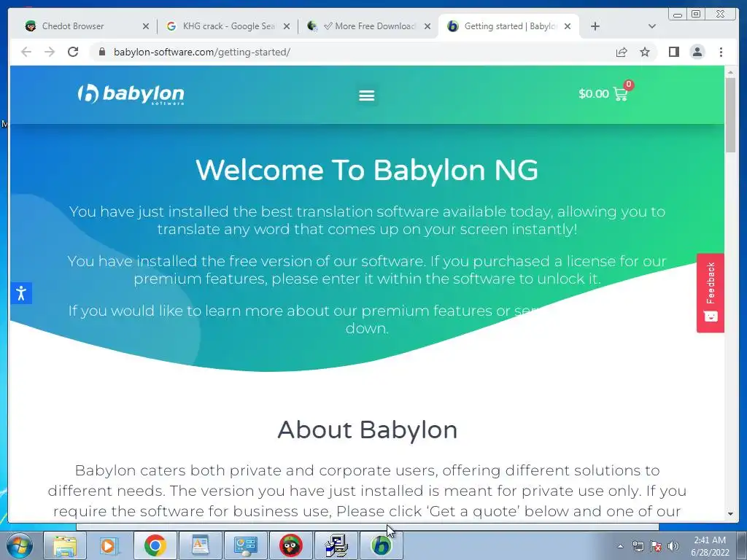Open a new browser tab
747x560 pixels.
595,26
